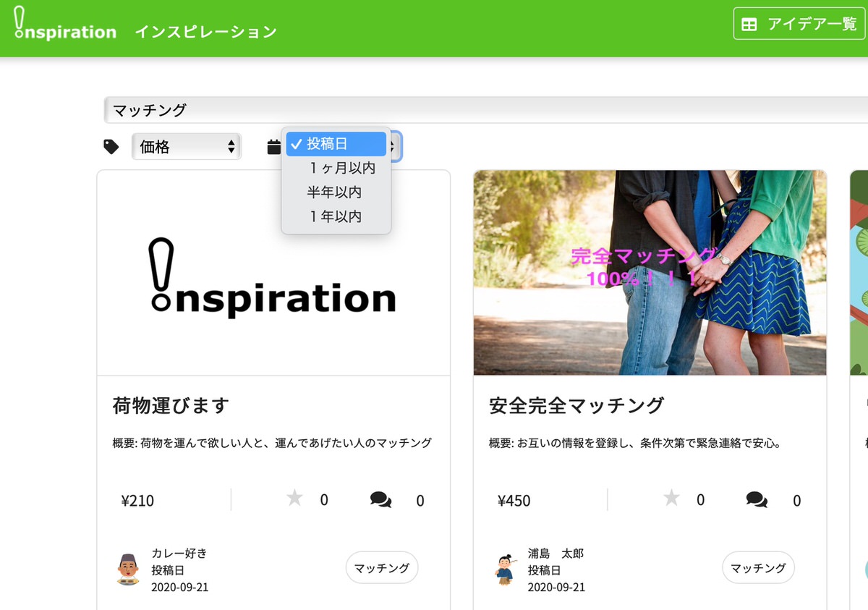The width and height of the screenshot is (868, 610).
Task: Open the Inspiration logo thumbnail of 荷物運びます
Action: pyautogui.click(x=273, y=273)
